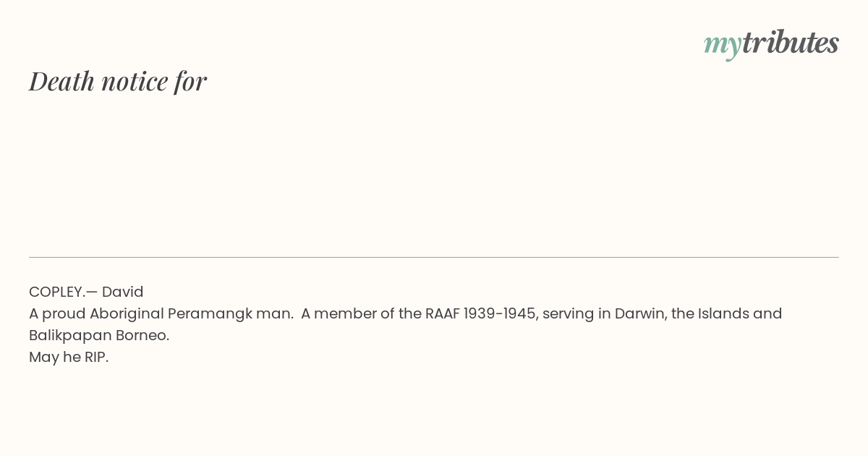This screenshot has width=868, height=456.
Task: Click the word "Borneo."
Action: click(142, 335)
